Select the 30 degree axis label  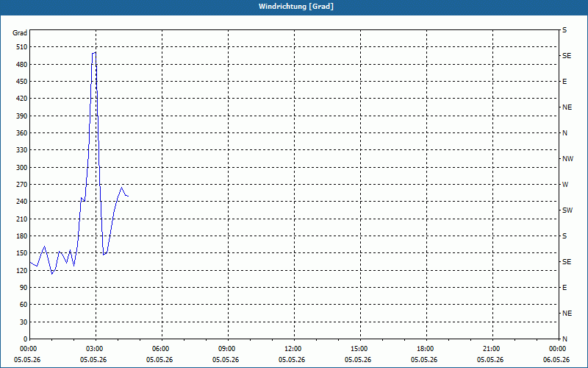pos(24,322)
